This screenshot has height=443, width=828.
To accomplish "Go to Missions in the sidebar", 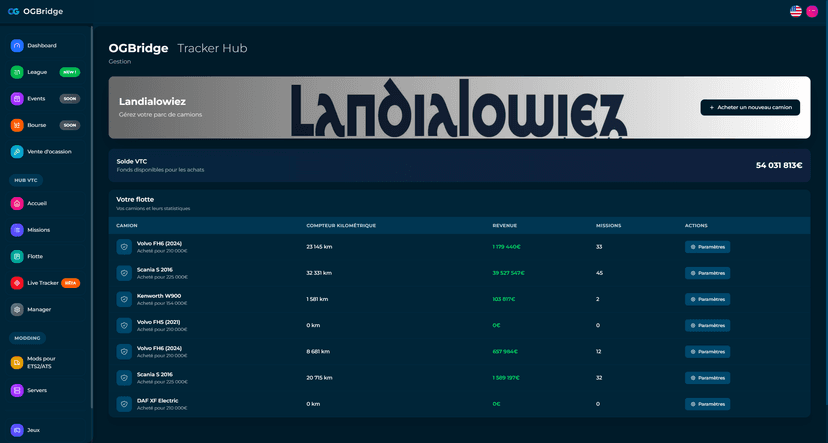I will 38,230.
